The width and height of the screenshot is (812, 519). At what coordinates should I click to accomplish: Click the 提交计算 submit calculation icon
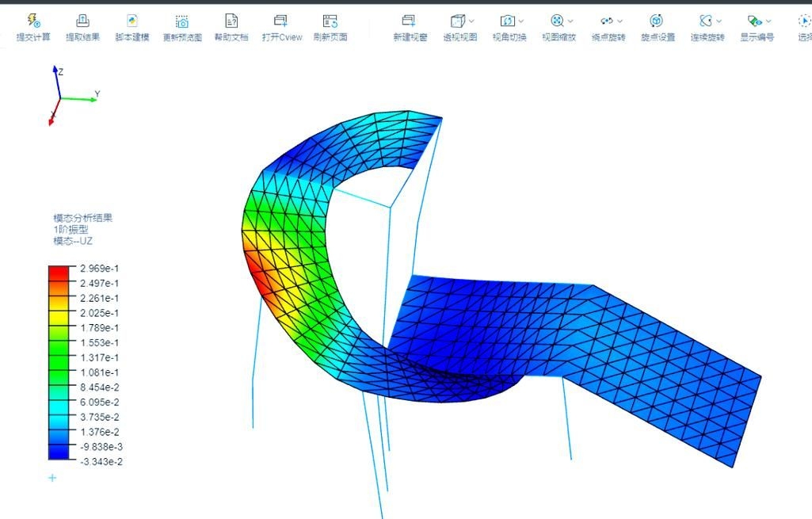pyautogui.click(x=33, y=21)
